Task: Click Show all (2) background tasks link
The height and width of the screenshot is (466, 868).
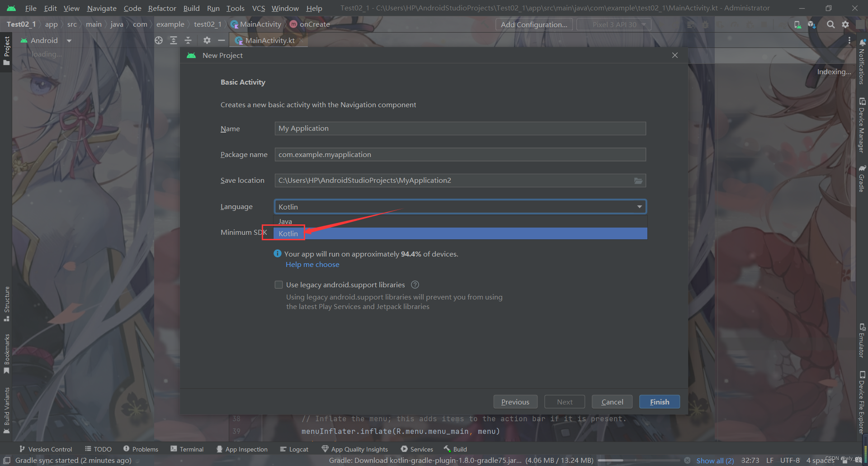Action: [715, 461]
